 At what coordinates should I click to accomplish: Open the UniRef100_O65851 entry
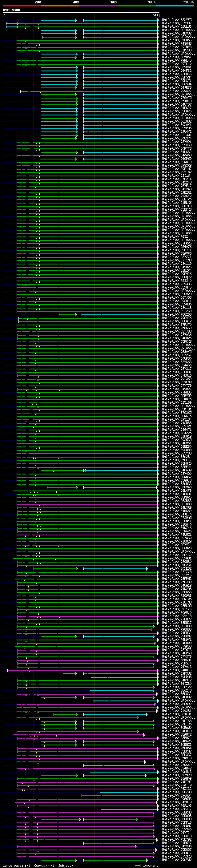coord(176,57)
